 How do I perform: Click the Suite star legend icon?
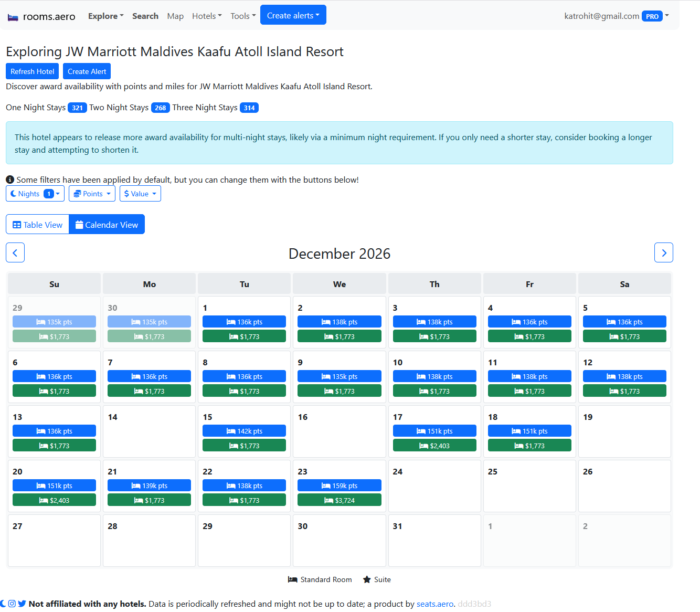click(367, 579)
